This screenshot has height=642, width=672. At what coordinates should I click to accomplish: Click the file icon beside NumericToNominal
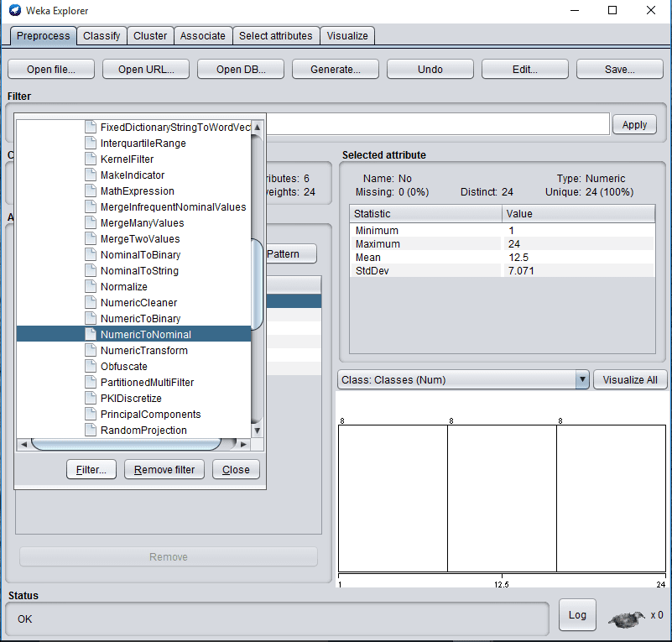click(91, 334)
